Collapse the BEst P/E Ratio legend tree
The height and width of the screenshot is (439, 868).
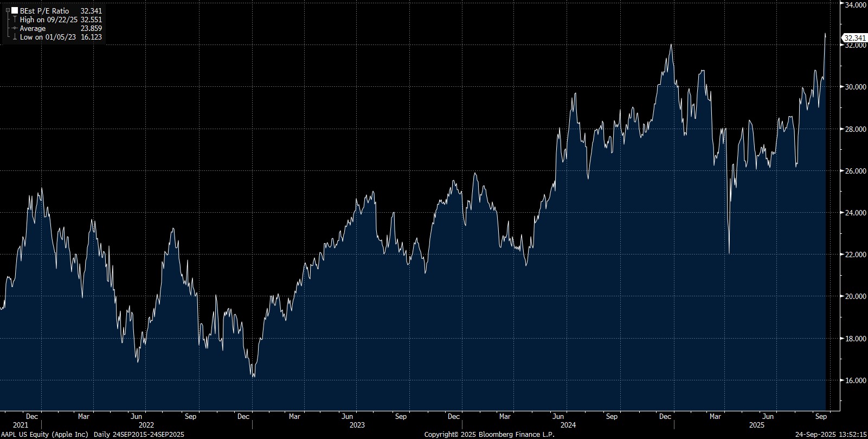(8, 11)
